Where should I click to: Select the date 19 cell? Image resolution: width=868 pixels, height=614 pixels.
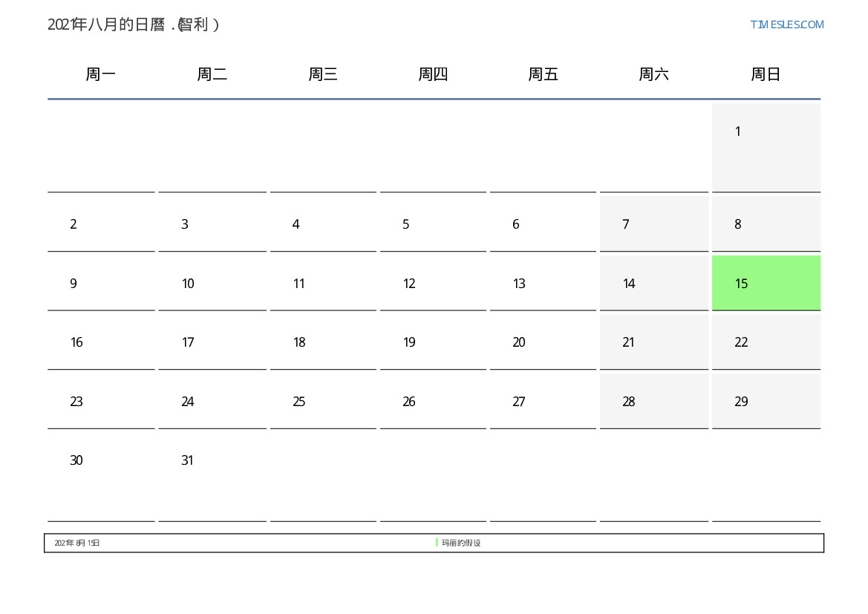[433, 342]
